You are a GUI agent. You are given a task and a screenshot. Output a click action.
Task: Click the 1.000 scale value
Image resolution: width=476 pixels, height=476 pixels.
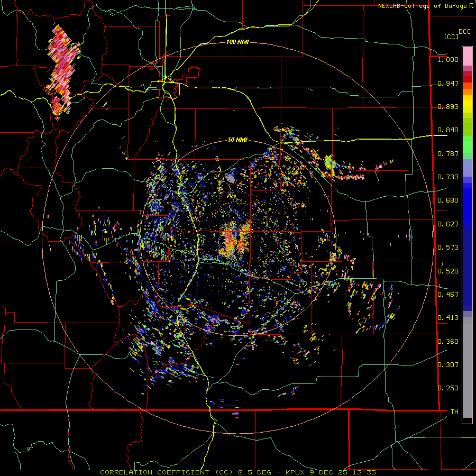[x=448, y=60]
